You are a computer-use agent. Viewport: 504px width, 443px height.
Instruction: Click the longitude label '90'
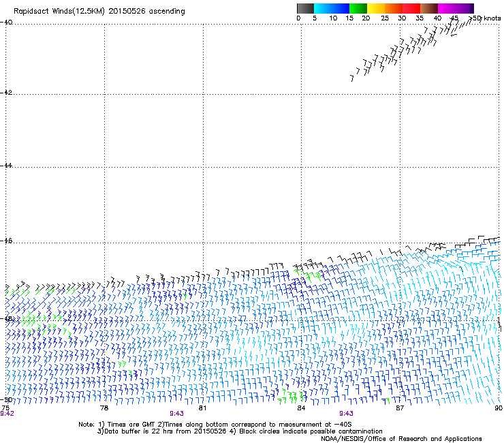(499, 408)
